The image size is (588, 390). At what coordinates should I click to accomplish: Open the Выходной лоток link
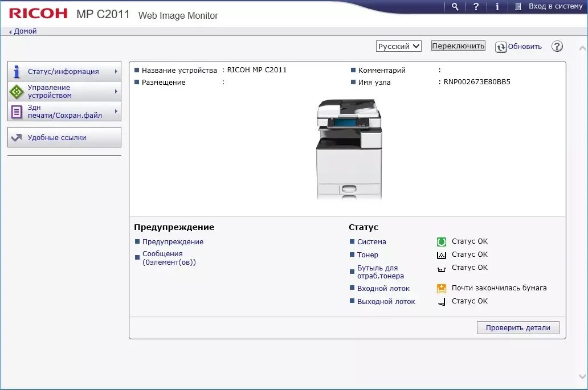click(386, 302)
